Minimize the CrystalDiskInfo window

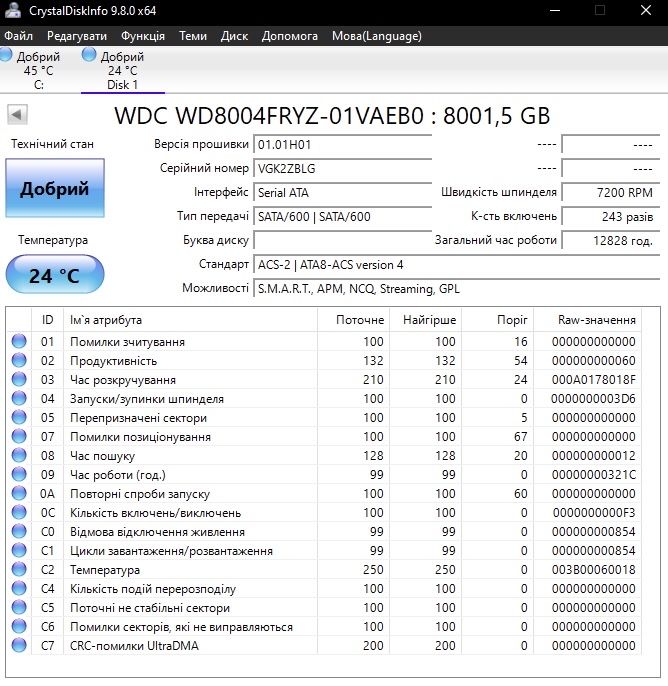point(555,10)
